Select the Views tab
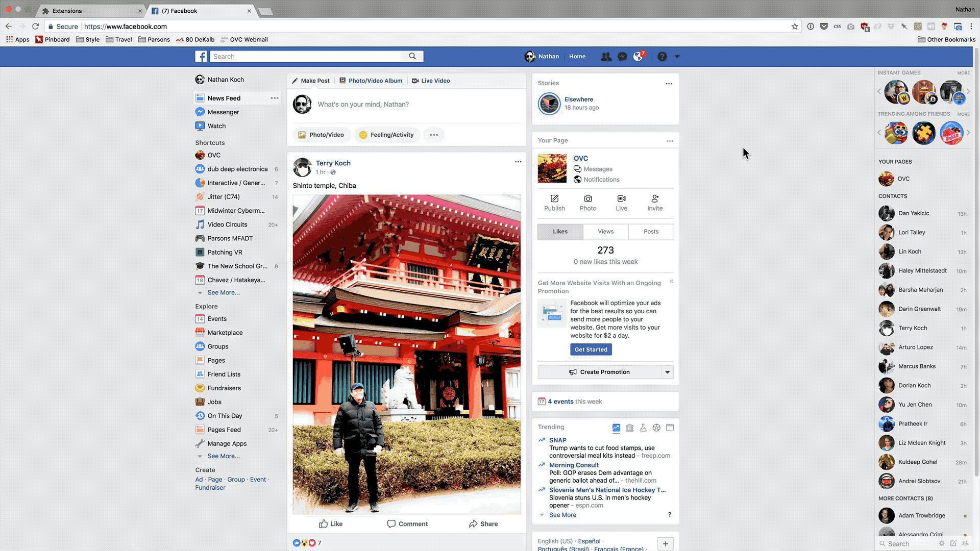Screen dimensions: 980x551 605,232
